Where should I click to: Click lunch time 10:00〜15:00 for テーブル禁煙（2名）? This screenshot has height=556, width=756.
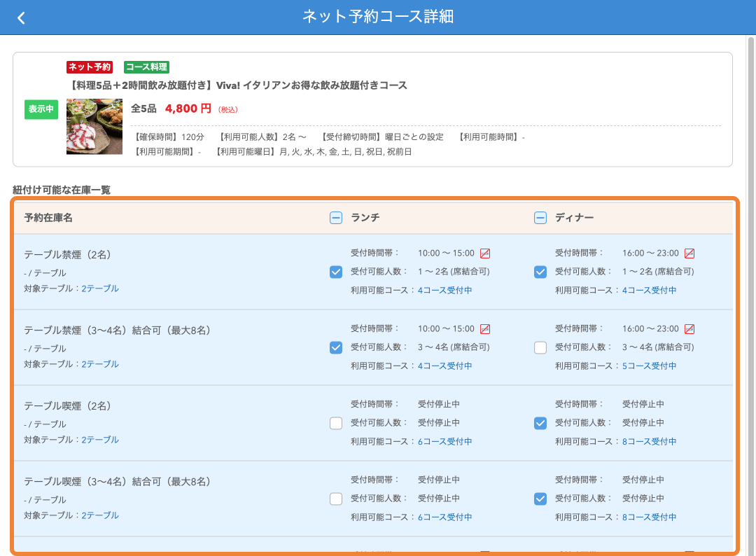coord(446,253)
